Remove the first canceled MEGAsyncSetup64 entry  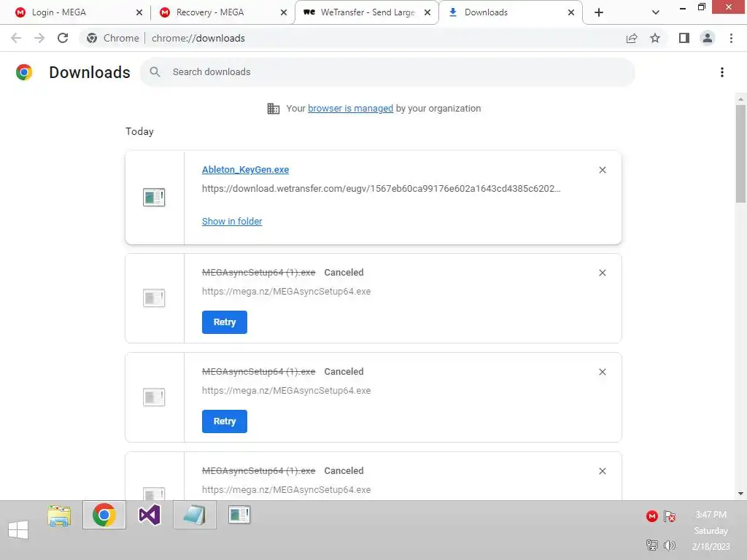pos(602,273)
